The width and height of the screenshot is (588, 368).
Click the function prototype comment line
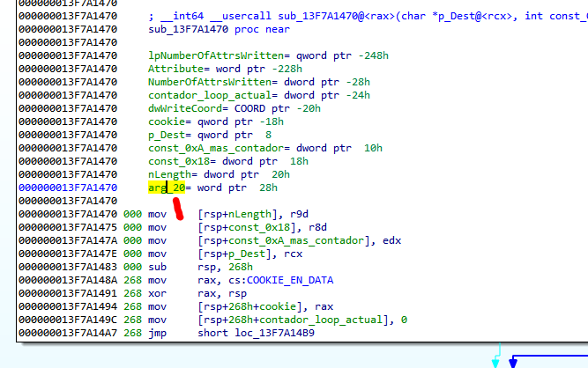click(353, 16)
